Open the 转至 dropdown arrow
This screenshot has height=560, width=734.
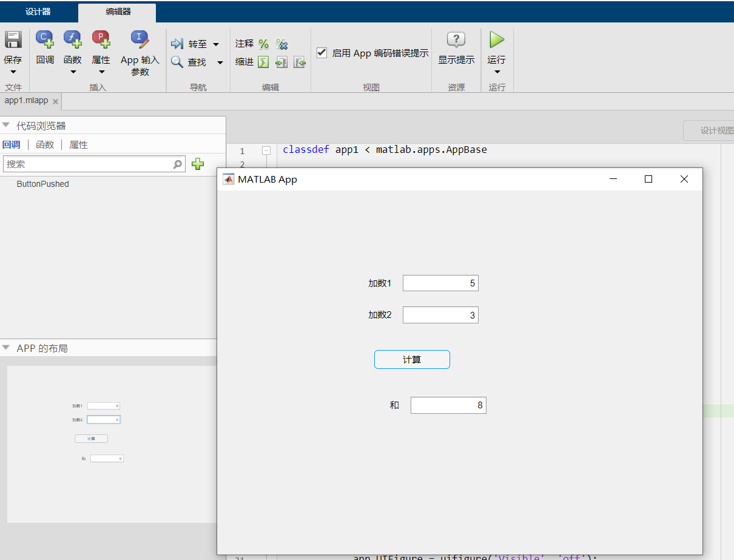[x=216, y=44]
